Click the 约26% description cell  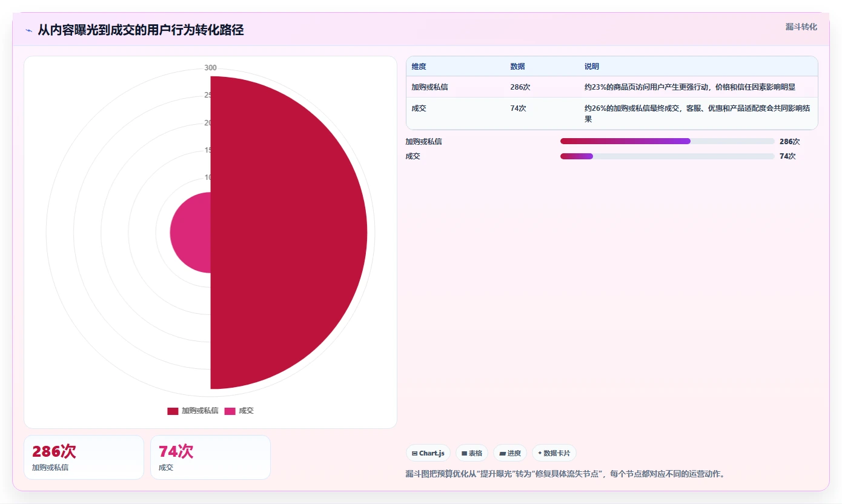[x=698, y=114]
